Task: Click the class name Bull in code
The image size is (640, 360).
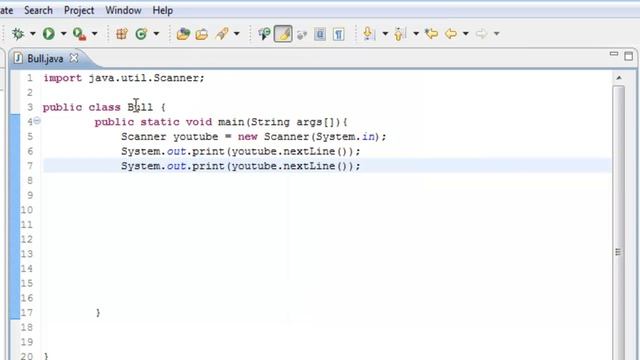Action: (x=140, y=107)
